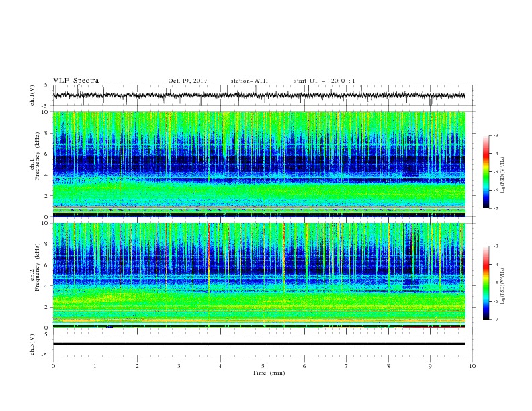The image size is (532, 411).
Task: Click the "ch.1(V)" waveform axis label
Action: [x=32, y=95]
